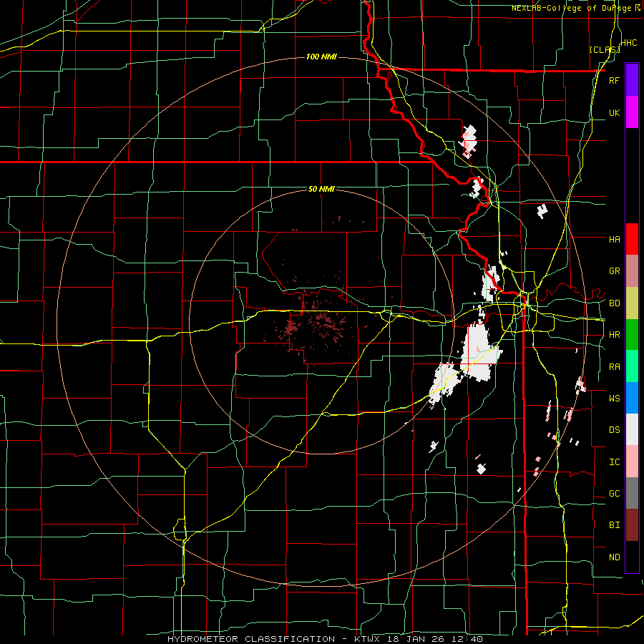
Task: Click the 100 NMI range ring label
Action: tap(321, 57)
